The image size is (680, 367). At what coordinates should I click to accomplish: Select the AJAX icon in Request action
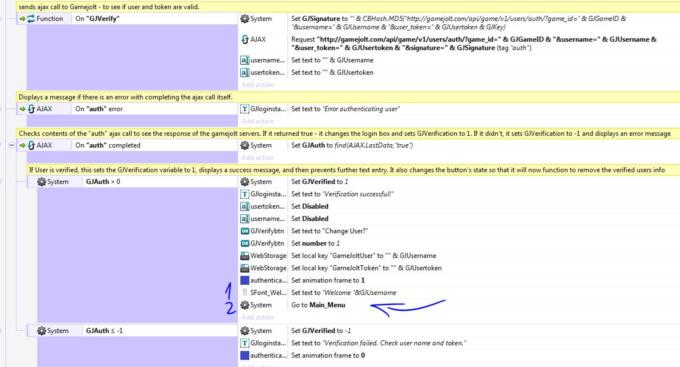(x=245, y=39)
